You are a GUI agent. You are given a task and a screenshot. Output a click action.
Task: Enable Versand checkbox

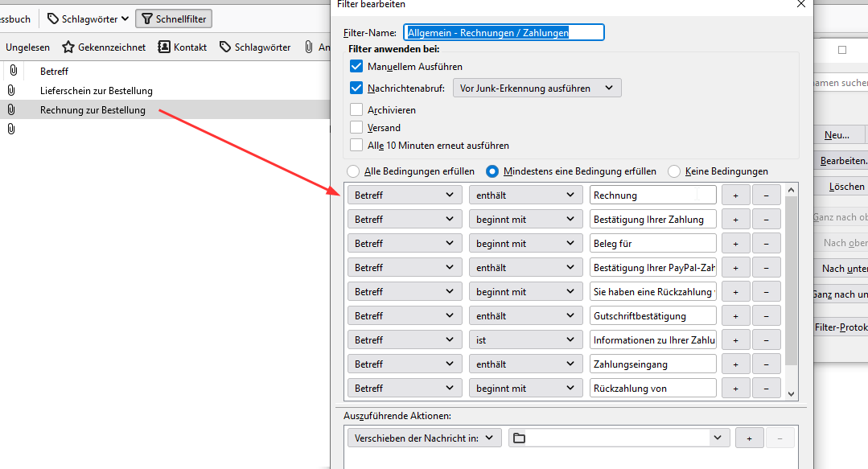[356, 127]
